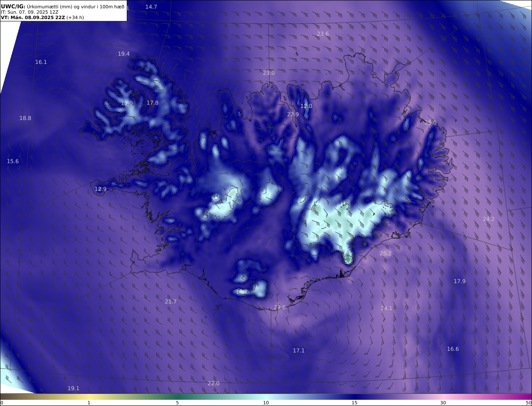The width and height of the screenshot is (532, 406).
Task: Click the wind value 24.1
Action: coord(387,308)
